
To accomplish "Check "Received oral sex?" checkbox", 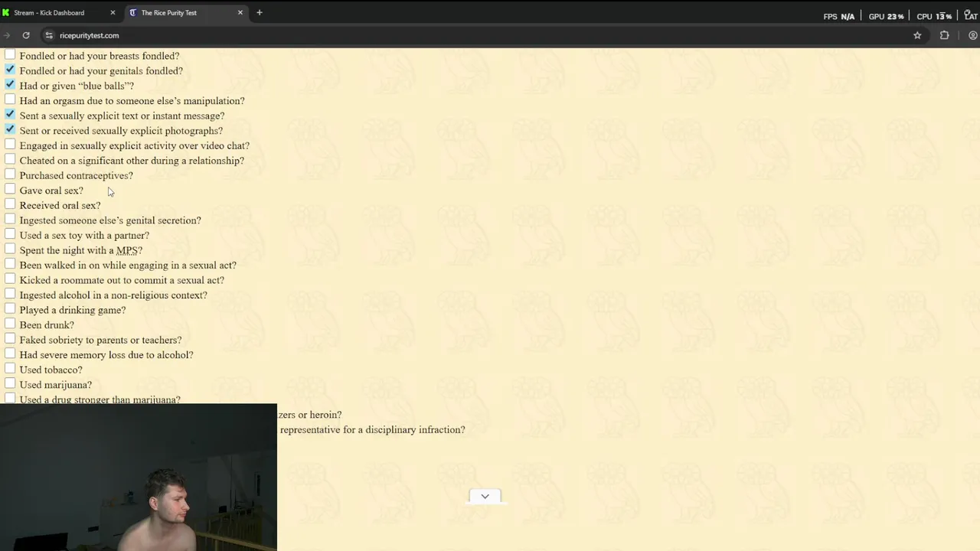I will 10,204.
